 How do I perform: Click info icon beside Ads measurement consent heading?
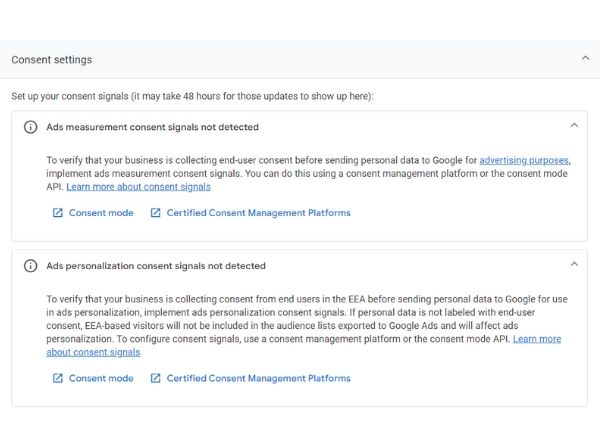coord(31,127)
